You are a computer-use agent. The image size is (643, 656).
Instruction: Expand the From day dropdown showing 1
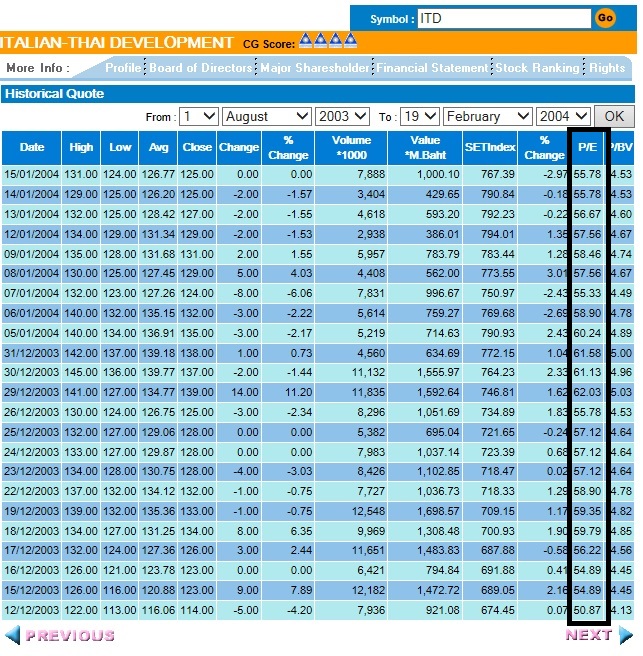tap(199, 116)
